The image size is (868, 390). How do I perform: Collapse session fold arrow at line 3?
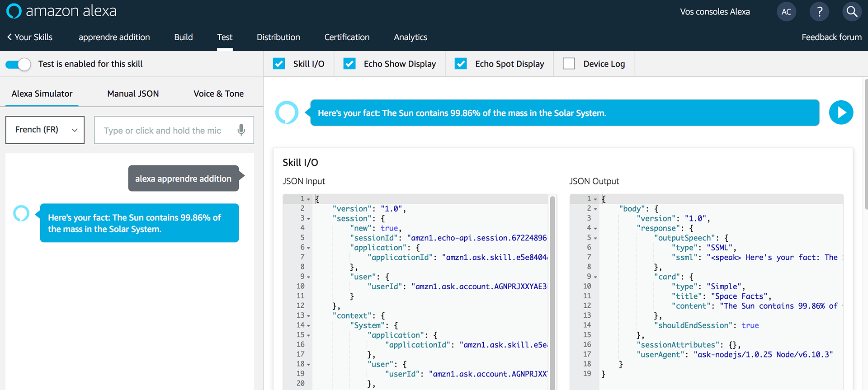[x=308, y=219]
